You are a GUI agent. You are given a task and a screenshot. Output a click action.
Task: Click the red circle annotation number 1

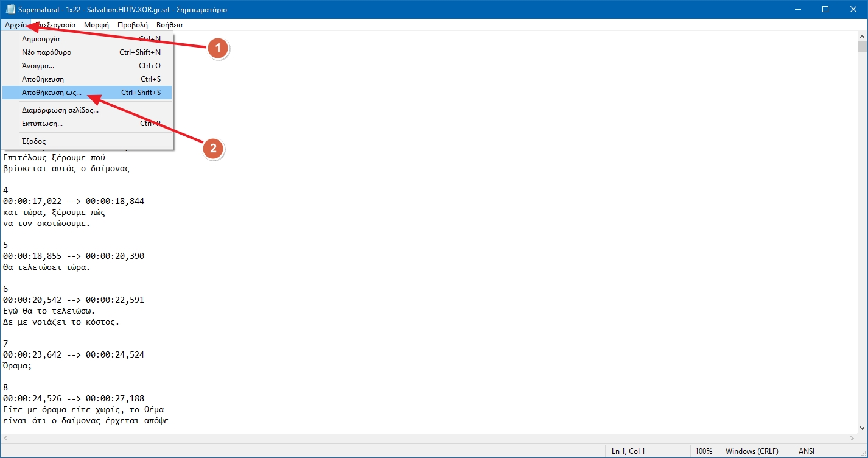coord(218,49)
